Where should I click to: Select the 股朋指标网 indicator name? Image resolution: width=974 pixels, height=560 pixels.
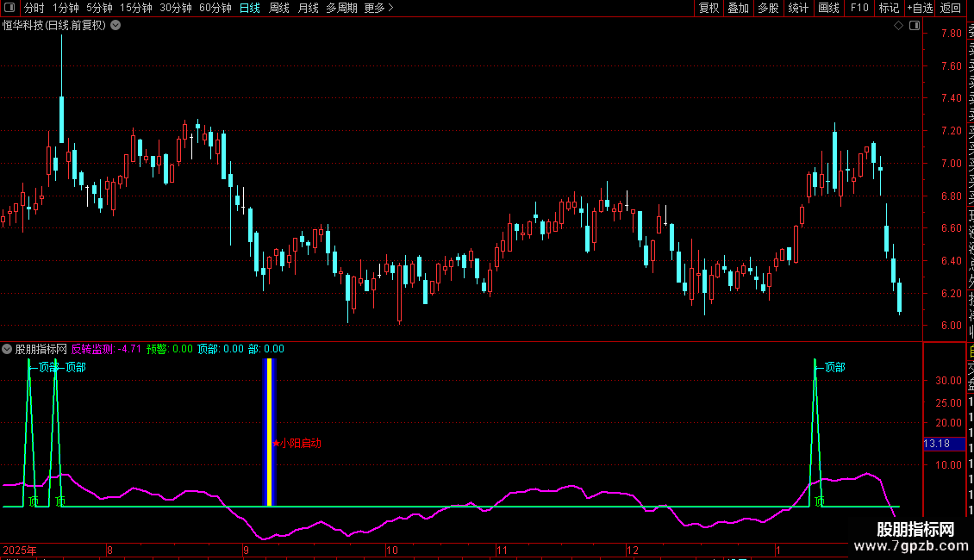point(41,349)
